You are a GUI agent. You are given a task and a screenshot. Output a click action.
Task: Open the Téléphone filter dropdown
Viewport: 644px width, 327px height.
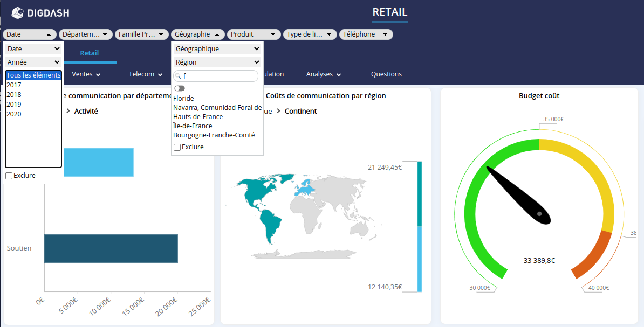pos(366,34)
